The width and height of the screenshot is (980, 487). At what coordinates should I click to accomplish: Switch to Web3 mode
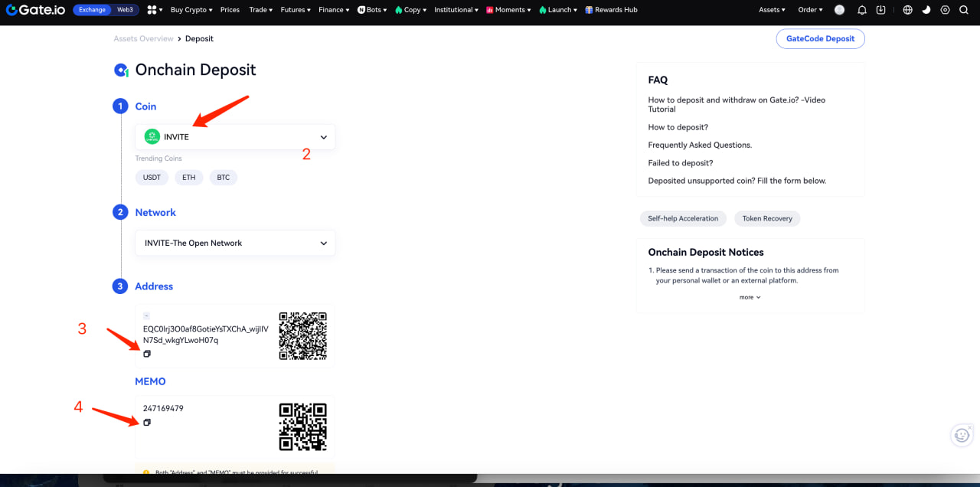(125, 10)
